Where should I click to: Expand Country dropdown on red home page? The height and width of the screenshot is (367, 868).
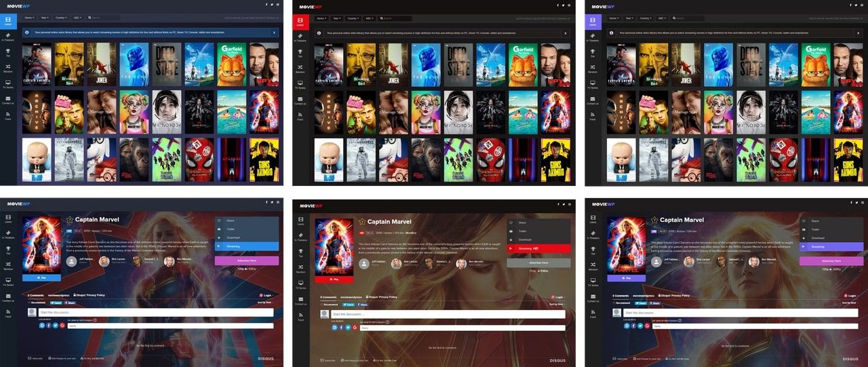click(353, 18)
